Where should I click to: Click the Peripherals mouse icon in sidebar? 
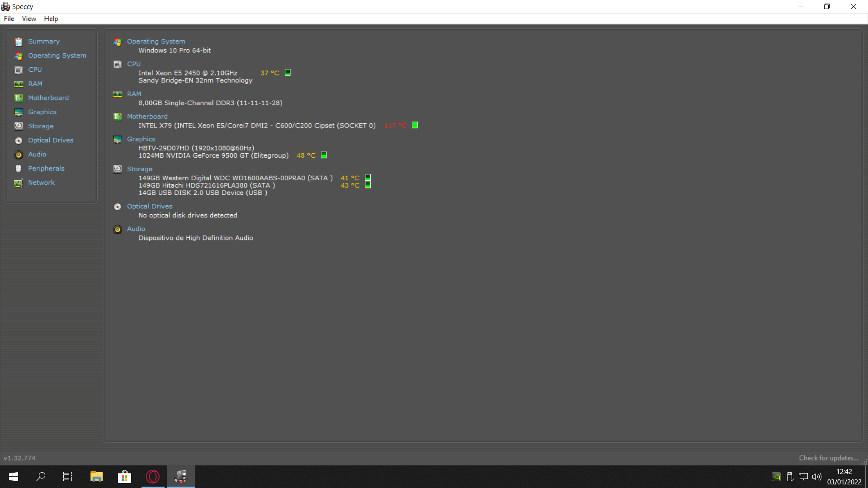(x=19, y=169)
